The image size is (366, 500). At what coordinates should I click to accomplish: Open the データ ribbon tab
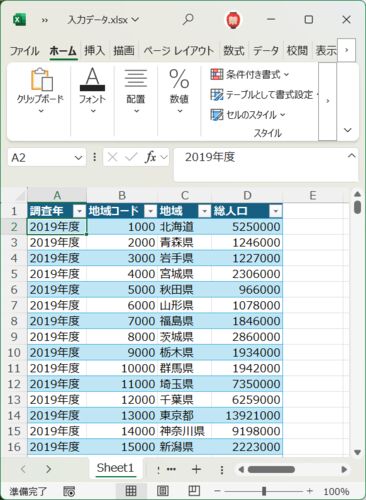266,51
